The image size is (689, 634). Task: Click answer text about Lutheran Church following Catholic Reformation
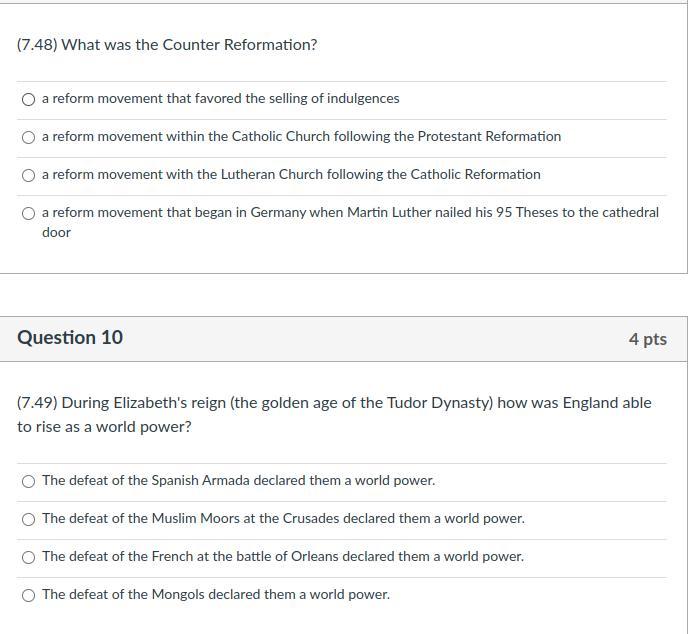pos(291,174)
